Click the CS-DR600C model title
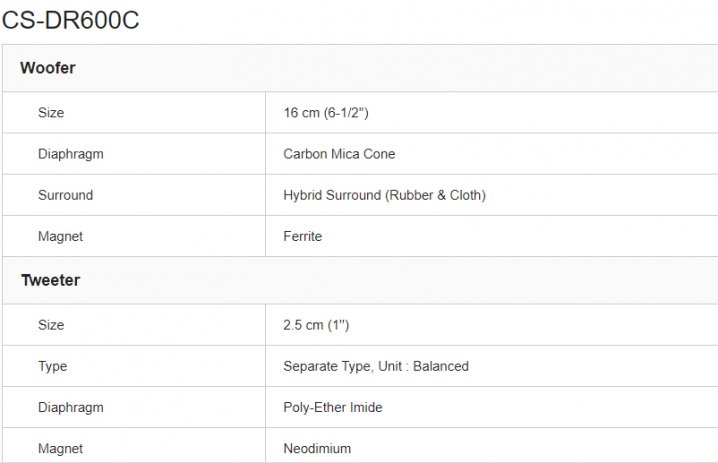Screen dimensions: 718x463 coord(70,20)
